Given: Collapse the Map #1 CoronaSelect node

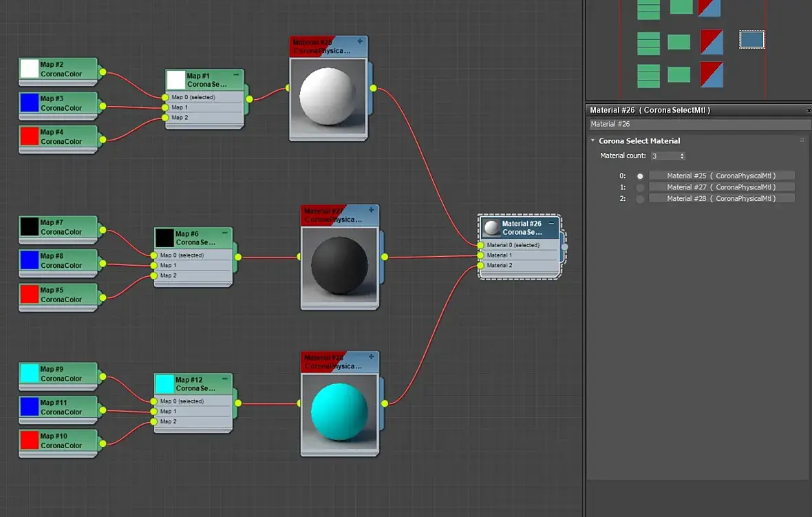Looking at the screenshot, I should point(236,74).
